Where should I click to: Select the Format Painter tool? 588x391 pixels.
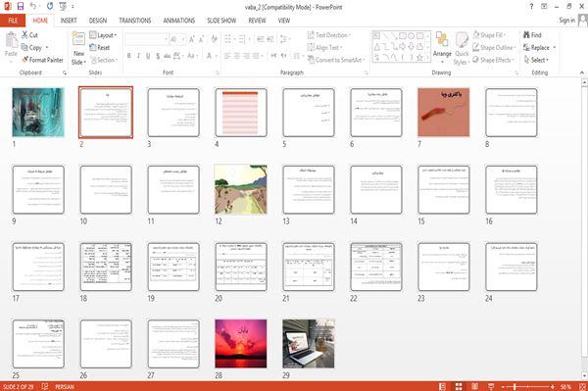tap(43, 60)
